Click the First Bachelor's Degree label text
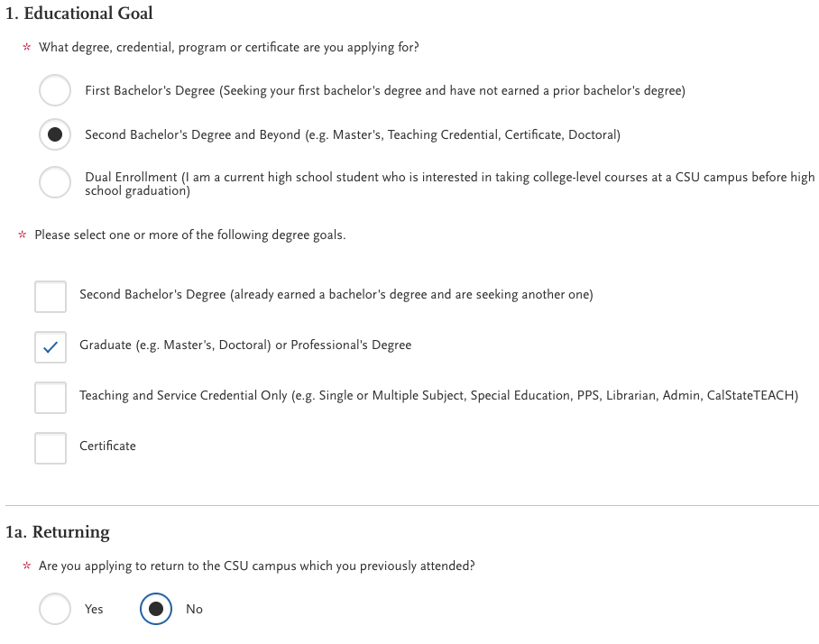Image resolution: width=819 pixels, height=644 pixels. [385, 91]
